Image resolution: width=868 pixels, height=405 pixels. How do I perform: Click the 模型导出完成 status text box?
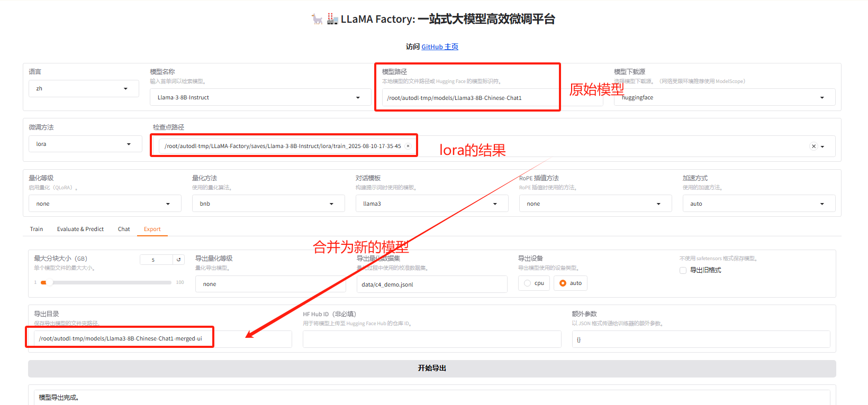click(432, 397)
